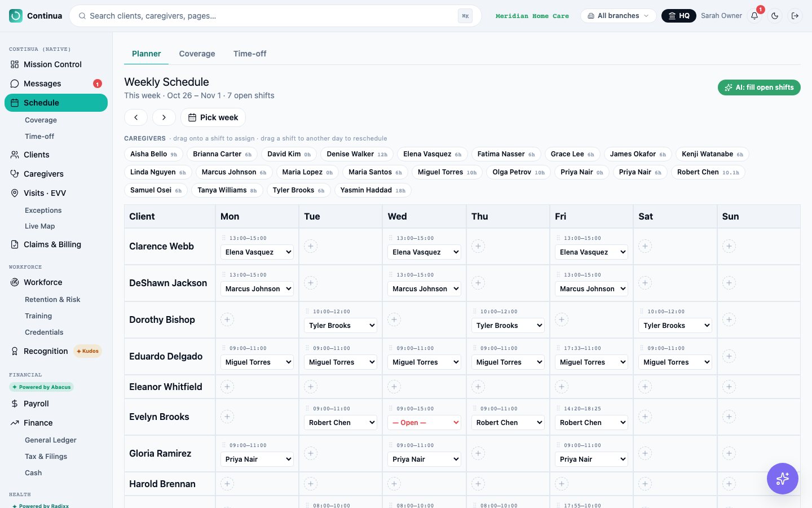Screen dimensions: 812x508
Task: Open Payroll in the sidebar
Action: click(56, 404)
